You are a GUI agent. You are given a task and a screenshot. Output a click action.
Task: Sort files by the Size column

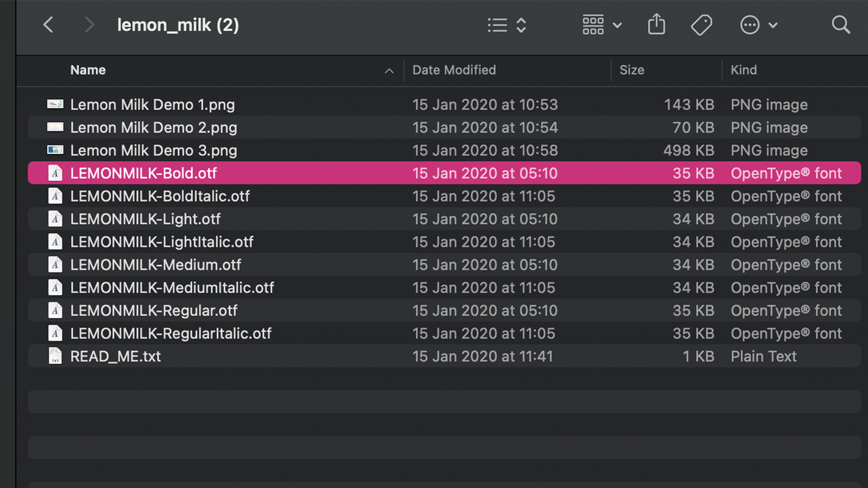coord(631,70)
